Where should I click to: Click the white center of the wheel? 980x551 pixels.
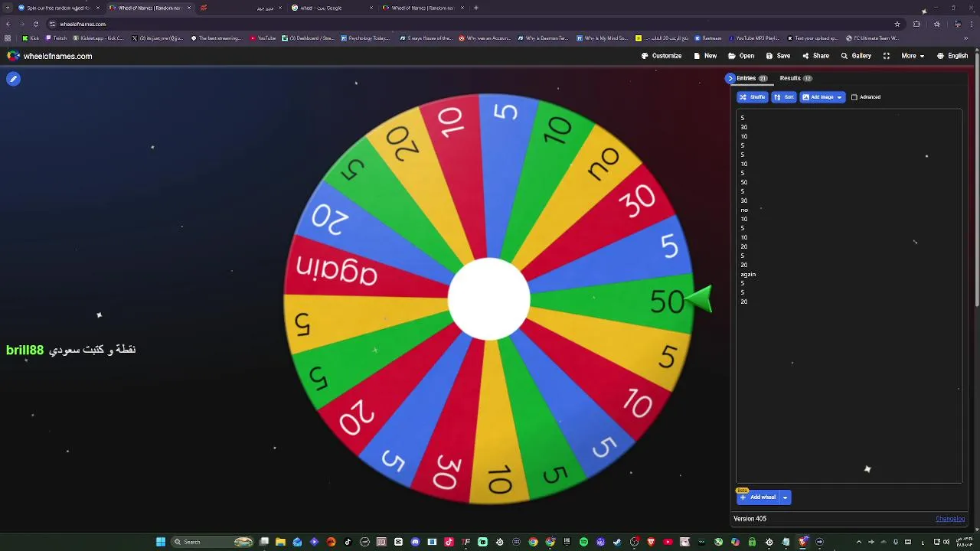(x=488, y=299)
